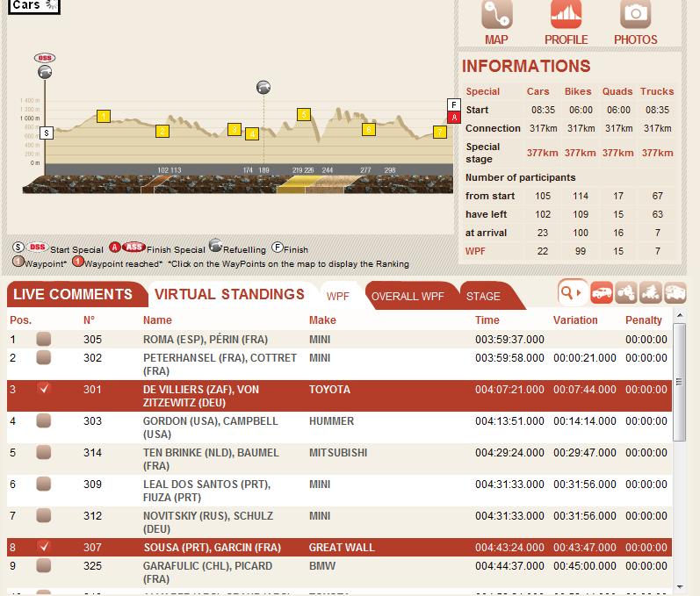The image size is (700, 596).
Task: Click the Trucks column header in Informations
Action: (657, 91)
